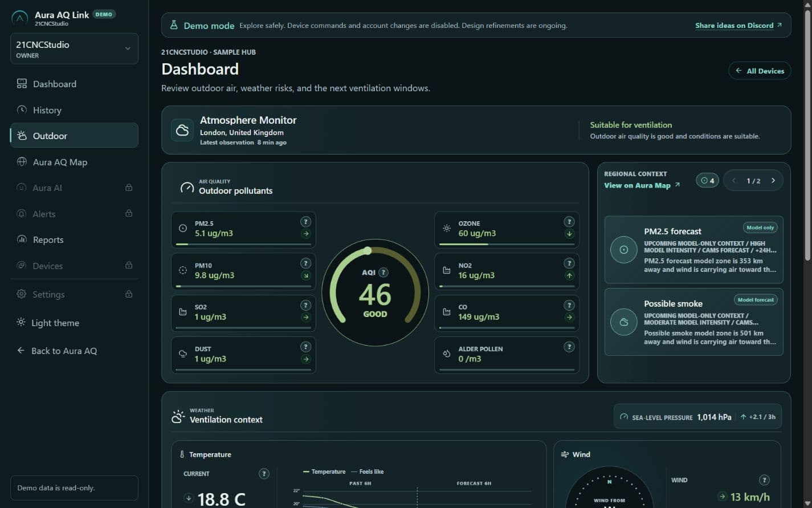
Task: Click the Atmosphere Monitor cloud icon
Action: (x=182, y=130)
